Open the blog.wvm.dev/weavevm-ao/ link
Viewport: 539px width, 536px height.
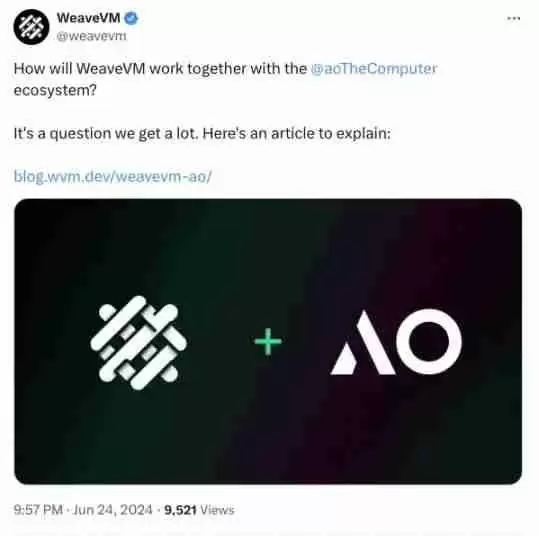[x=113, y=176]
